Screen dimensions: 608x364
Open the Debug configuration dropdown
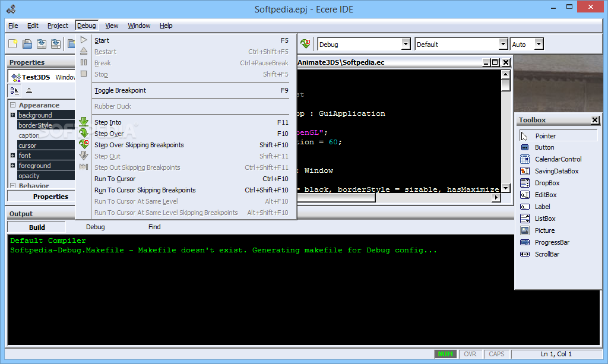(406, 44)
